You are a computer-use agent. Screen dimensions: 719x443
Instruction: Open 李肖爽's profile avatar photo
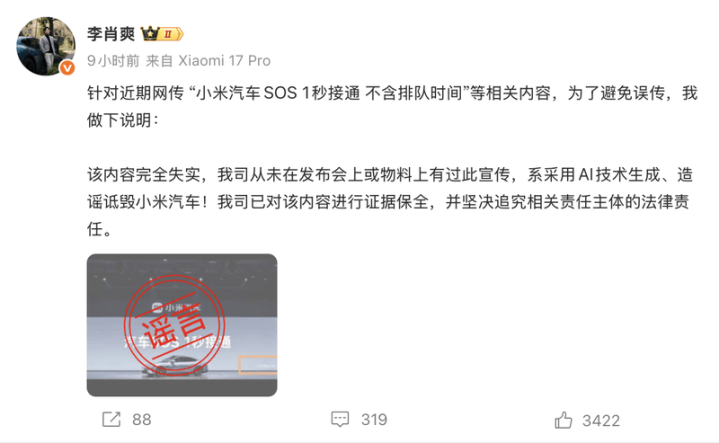pyautogui.click(x=46, y=46)
